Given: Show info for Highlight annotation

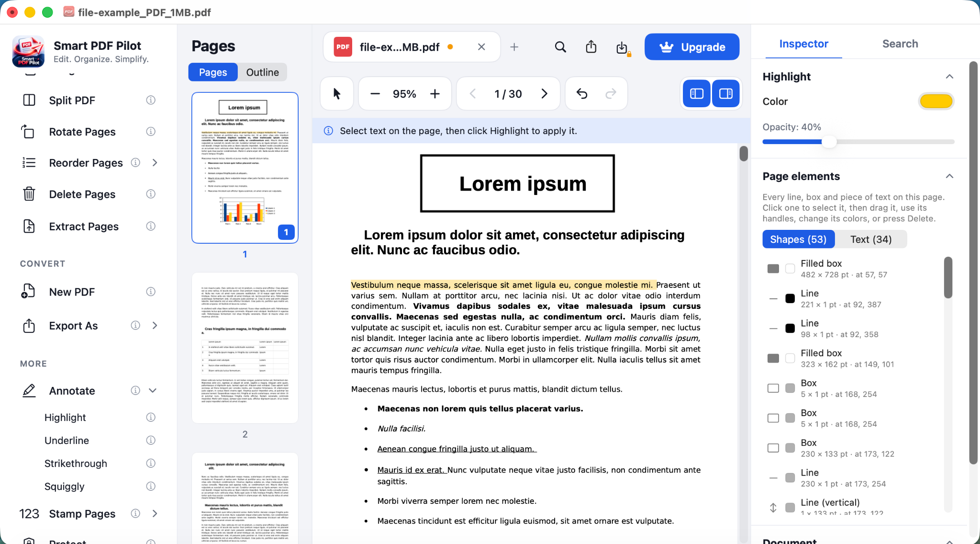Looking at the screenshot, I should 151,417.
